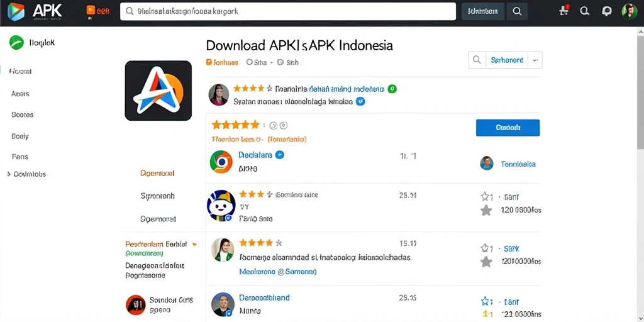Click the magnifier icon in the content search box
644x322 pixels.
pyautogui.click(x=477, y=60)
